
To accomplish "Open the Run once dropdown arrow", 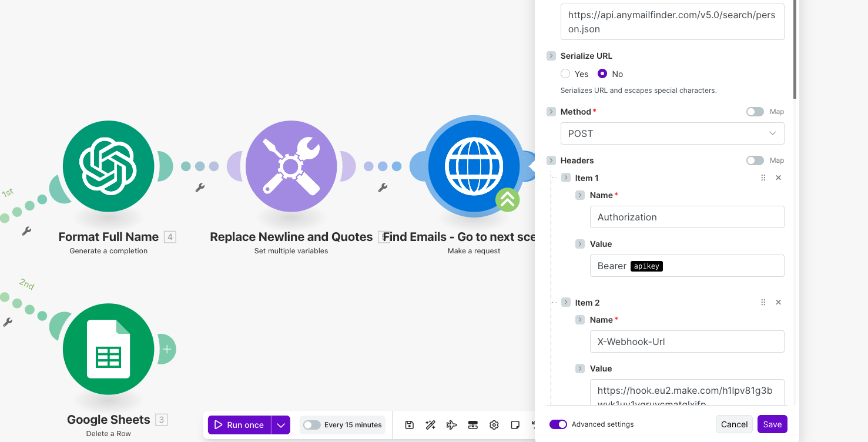I will 281,425.
